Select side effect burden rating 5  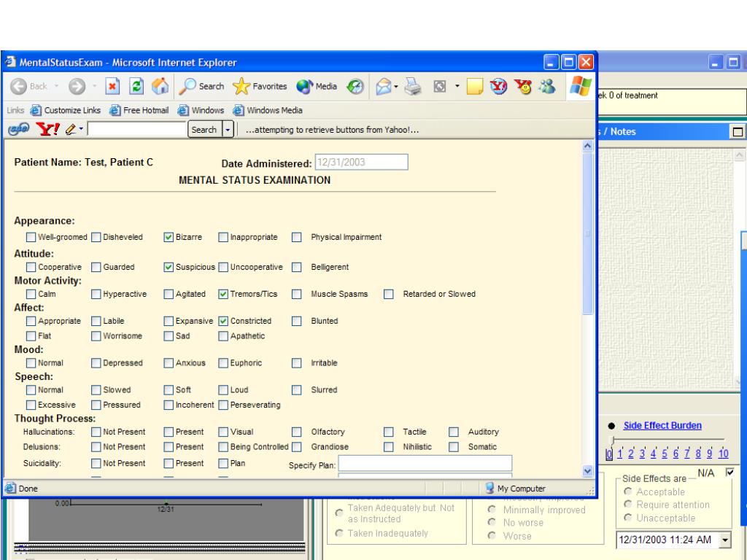(665, 454)
